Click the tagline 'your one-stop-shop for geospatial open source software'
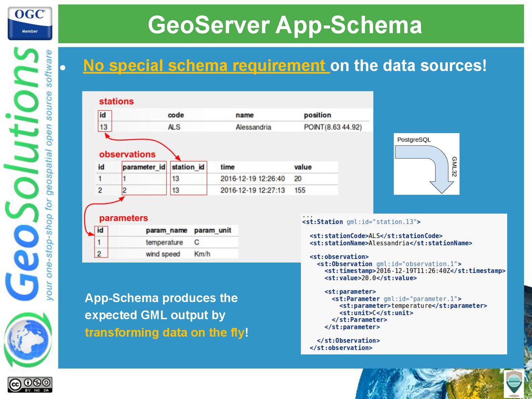The height and width of the screenshot is (399, 532). 49,175
